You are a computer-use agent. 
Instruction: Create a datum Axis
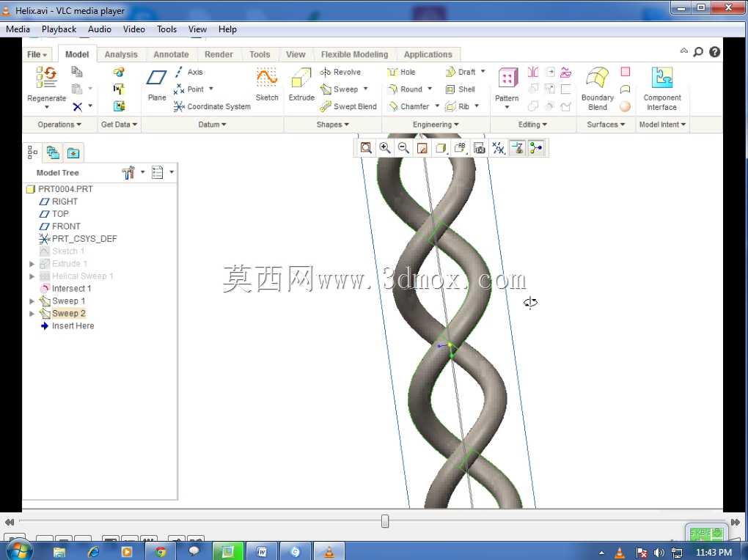(188, 72)
